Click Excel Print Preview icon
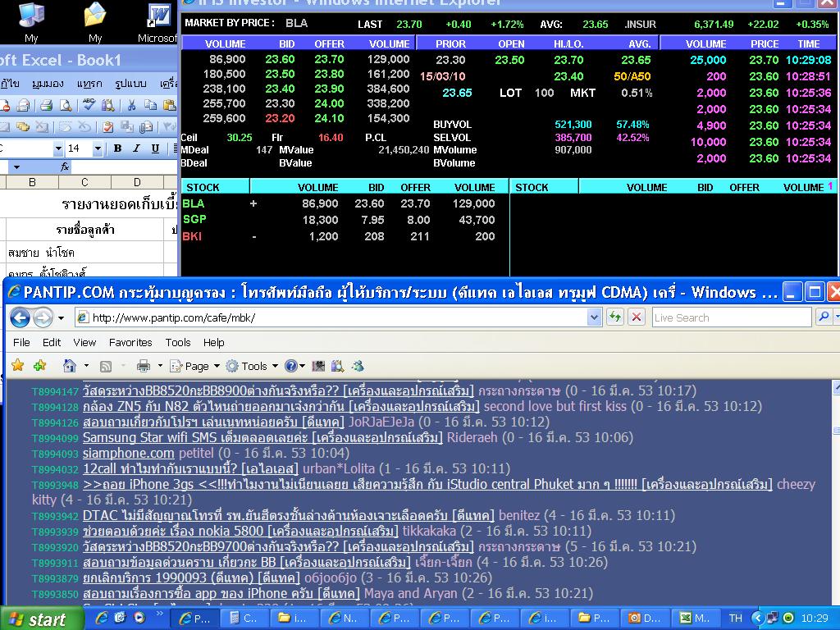Screen dimensions: 840x630 66,105
